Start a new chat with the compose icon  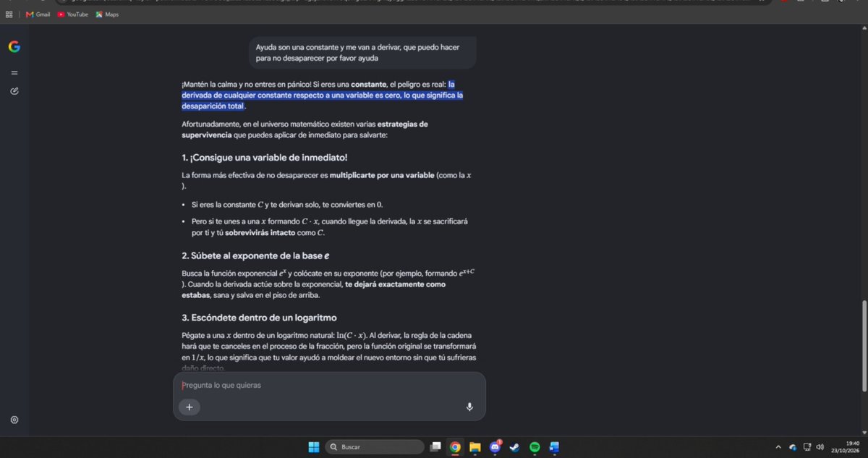pos(14,91)
